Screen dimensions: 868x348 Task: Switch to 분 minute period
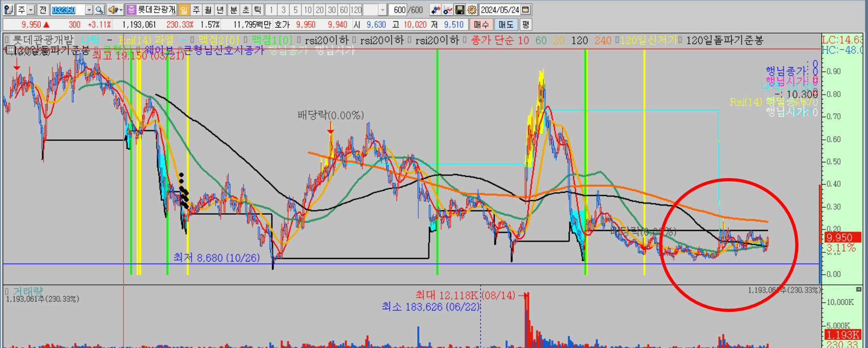tap(234, 10)
